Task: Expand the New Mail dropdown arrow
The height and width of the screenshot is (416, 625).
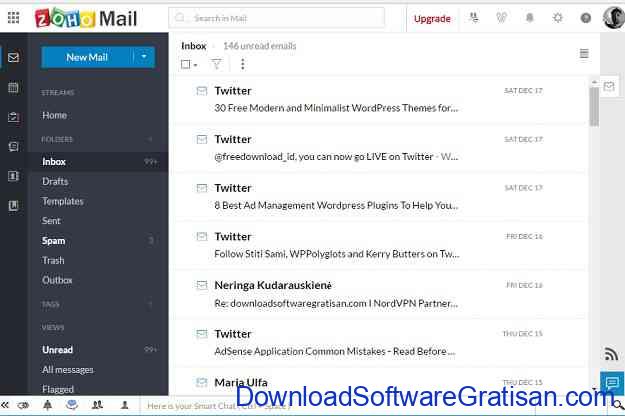Action: pyautogui.click(x=144, y=57)
